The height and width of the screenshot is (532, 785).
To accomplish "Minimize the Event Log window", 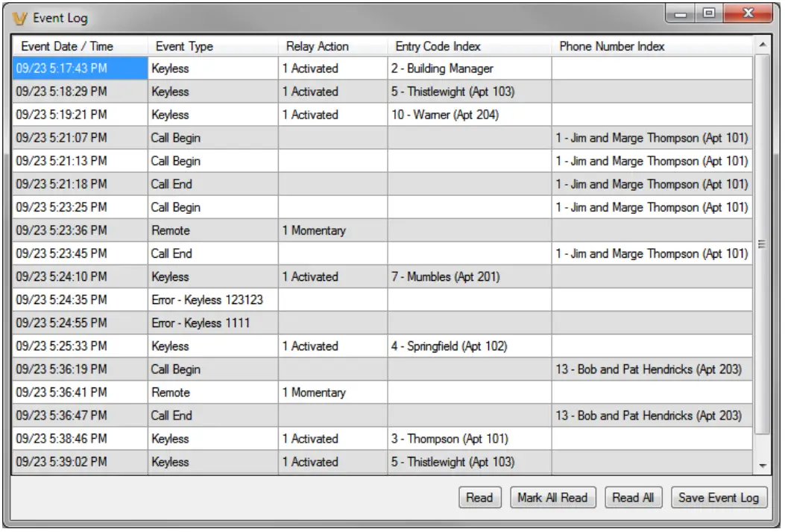I will tap(682, 14).
